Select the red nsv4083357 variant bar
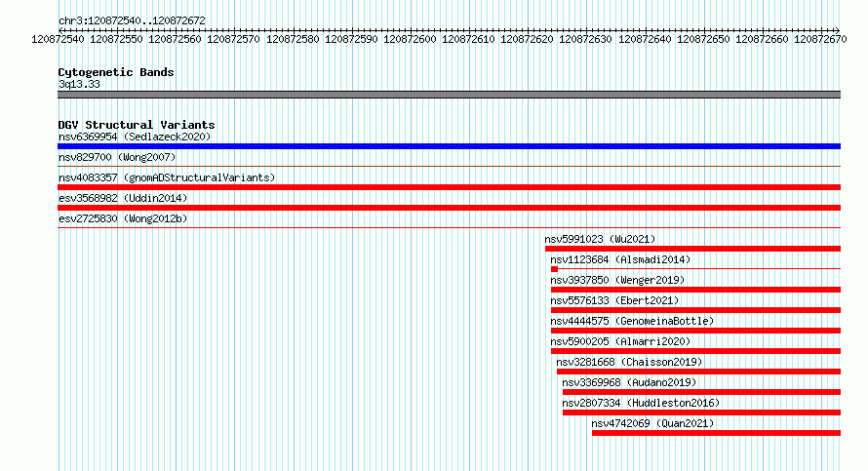This screenshot has width=868, height=471. (x=449, y=187)
